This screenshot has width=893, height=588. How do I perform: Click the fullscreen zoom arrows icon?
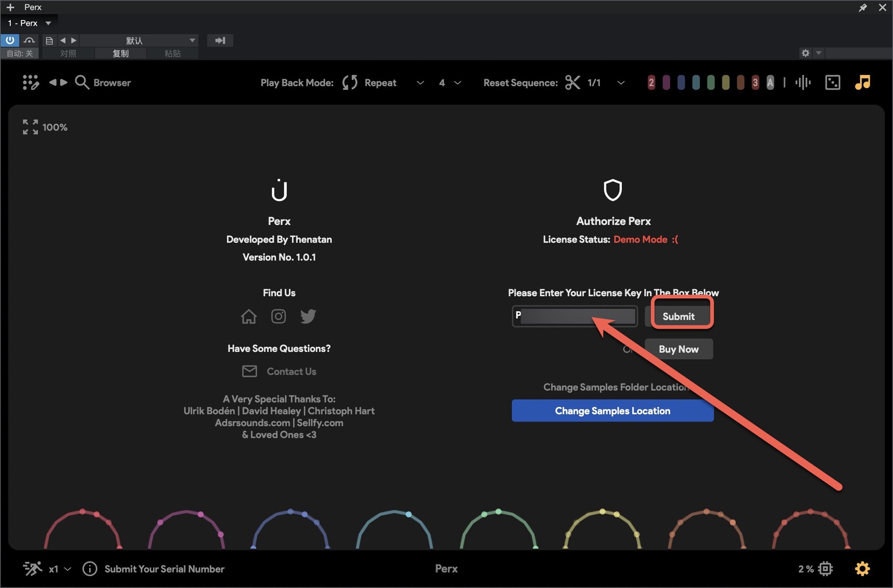tap(30, 127)
